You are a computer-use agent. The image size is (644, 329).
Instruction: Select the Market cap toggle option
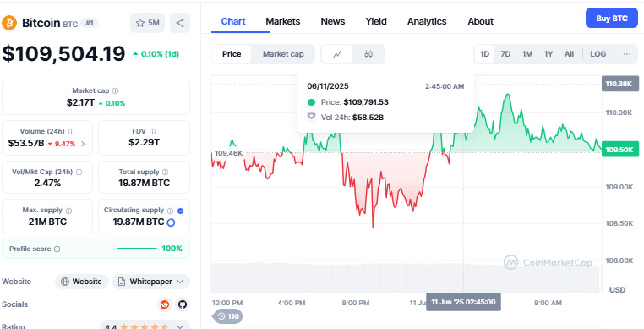[283, 54]
